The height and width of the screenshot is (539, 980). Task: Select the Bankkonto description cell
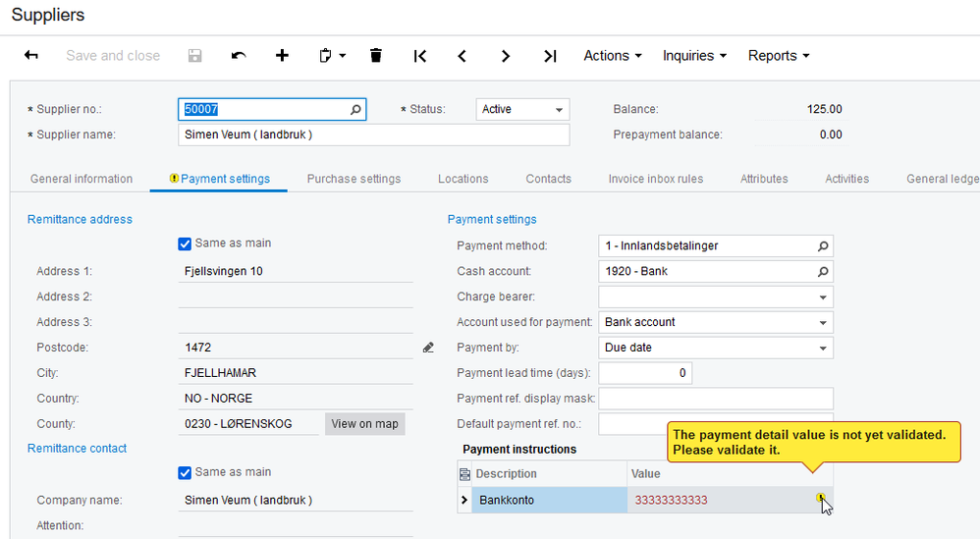(549, 501)
